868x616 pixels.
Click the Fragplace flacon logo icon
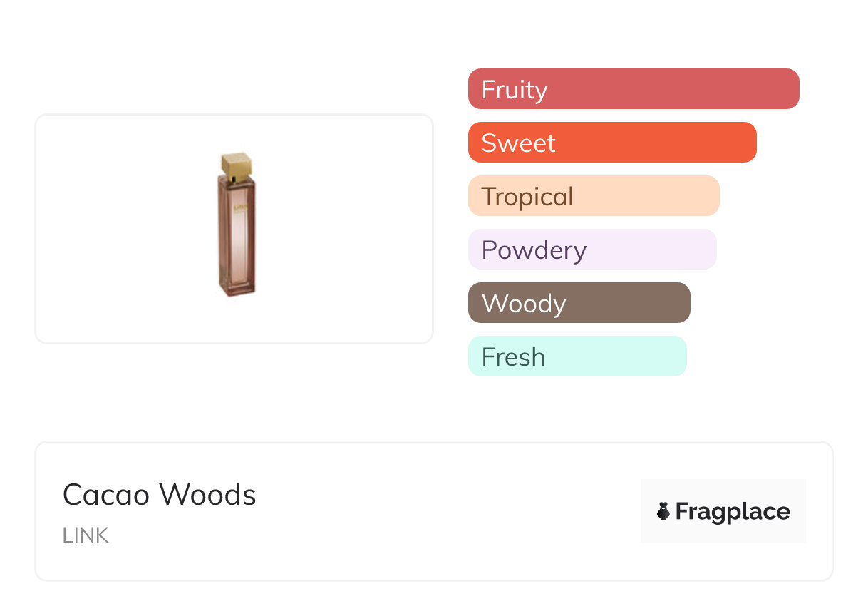(x=663, y=511)
